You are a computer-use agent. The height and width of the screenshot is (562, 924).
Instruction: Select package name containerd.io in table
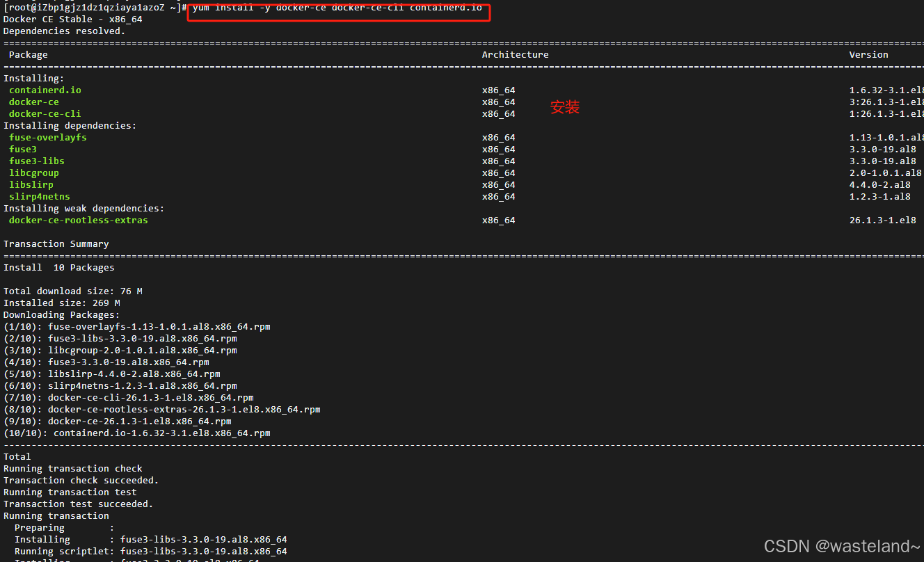45,90
